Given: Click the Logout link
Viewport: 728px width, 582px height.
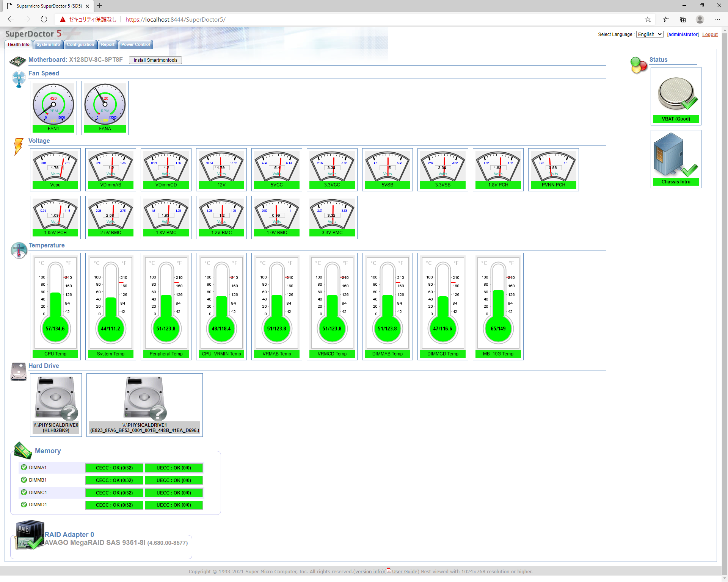Looking at the screenshot, I should click(710, 34).
